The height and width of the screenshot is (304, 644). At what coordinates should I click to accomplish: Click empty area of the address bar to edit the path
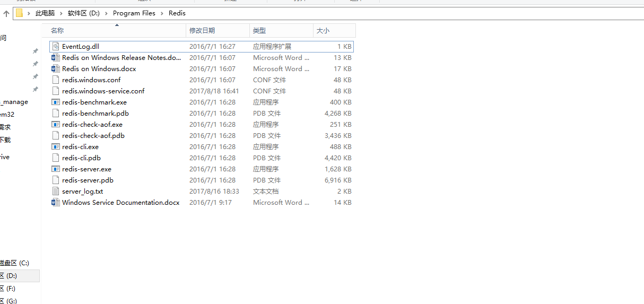pyautogui.click(x=414, y=13)
